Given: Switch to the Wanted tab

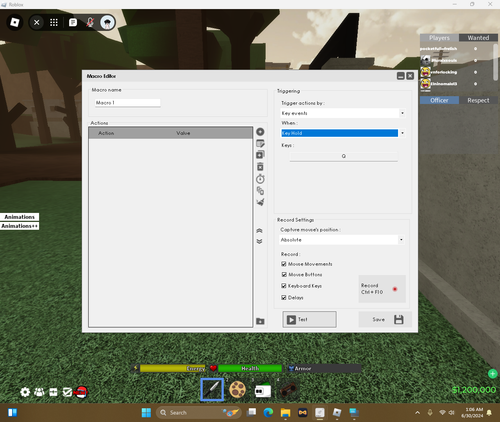Looking at the screenshot, I should coord(478,38).
